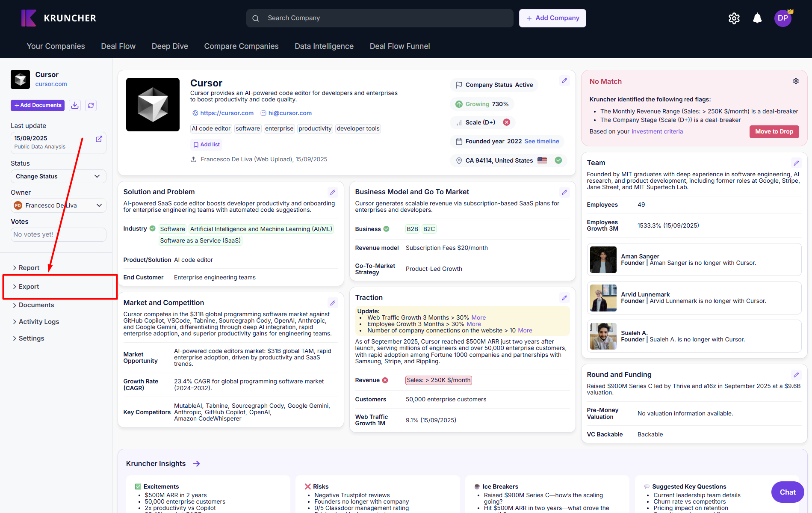This screenshot has width=812, height=513.
Task: Click the Sales > 250K $/month tag
Action: pos(439,380)
